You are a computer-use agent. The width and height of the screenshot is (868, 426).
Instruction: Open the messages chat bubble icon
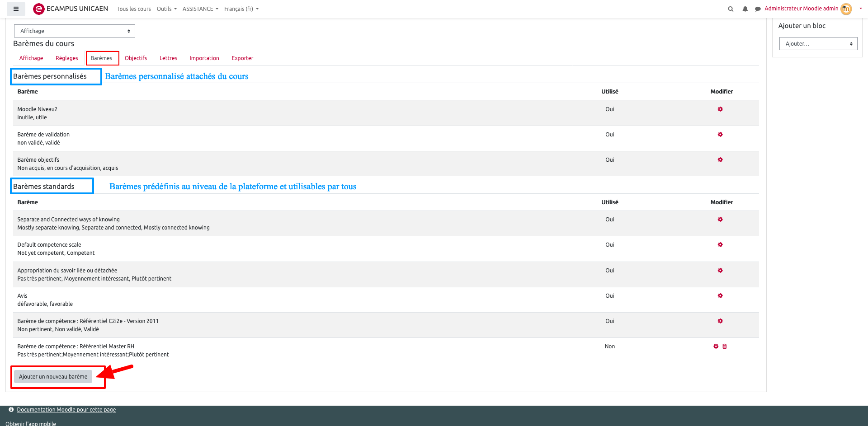(758, 9)
